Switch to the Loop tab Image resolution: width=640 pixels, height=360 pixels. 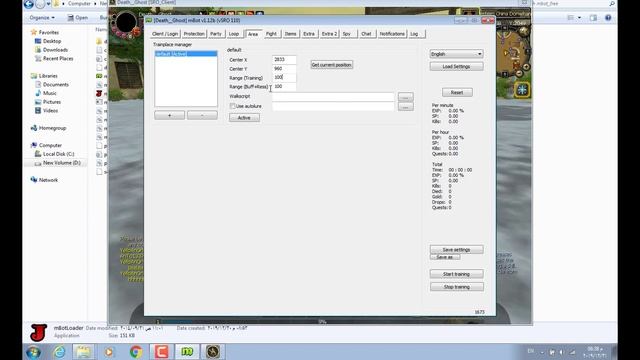[x=234, y=34]
